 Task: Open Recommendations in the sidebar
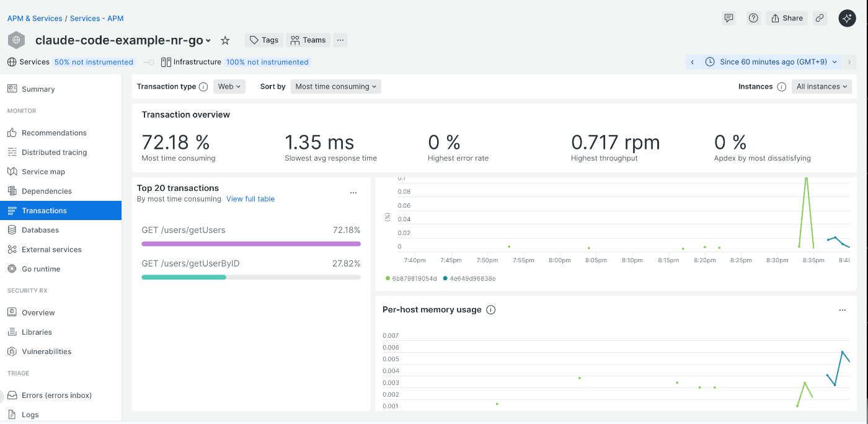(61, 133)
